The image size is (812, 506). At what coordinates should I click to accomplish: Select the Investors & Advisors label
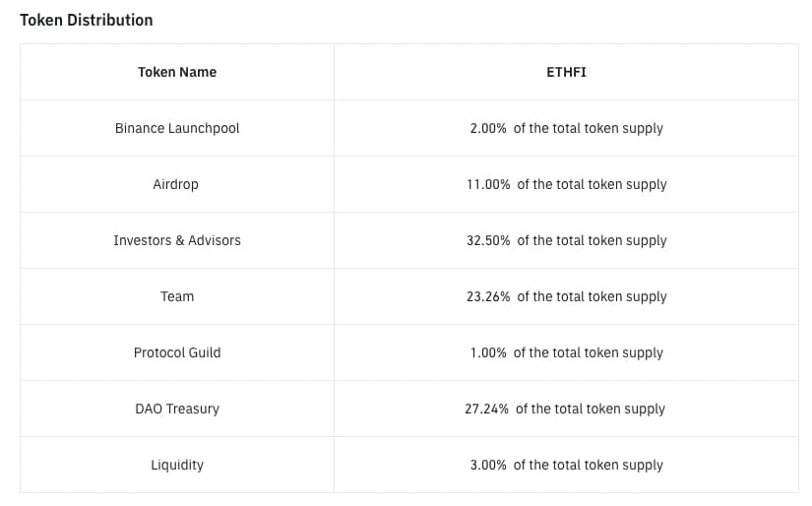point(177,240)
